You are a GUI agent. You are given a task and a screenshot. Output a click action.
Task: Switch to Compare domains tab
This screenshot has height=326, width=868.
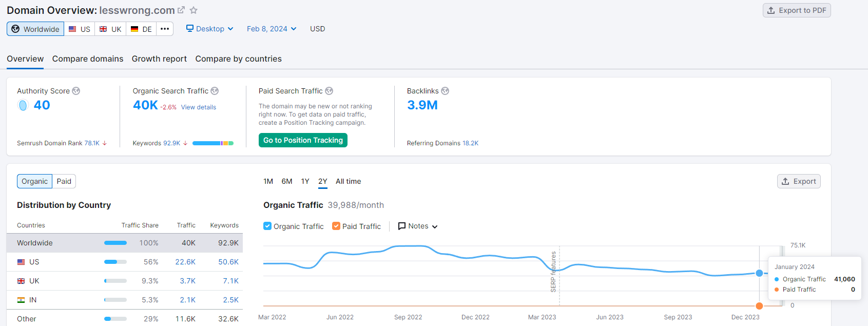point(88,59)
